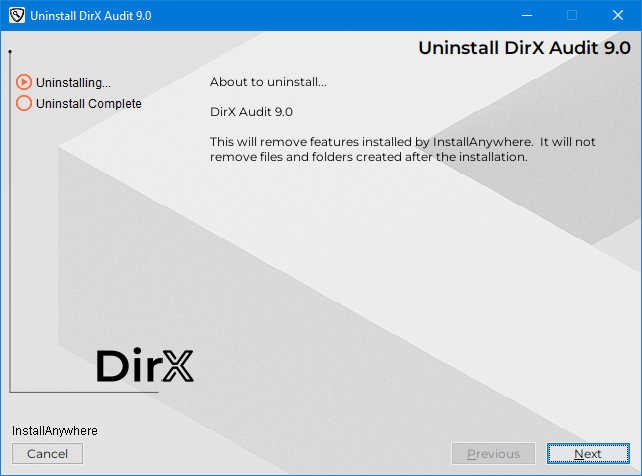Click the 'About to uninstall...' text
The image size is (642, 476).
tap(268, 82)
